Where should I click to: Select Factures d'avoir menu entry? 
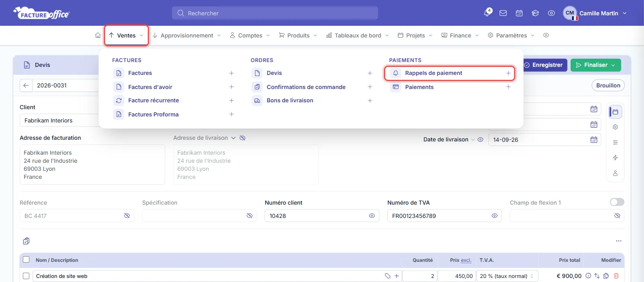click(150, 87)
